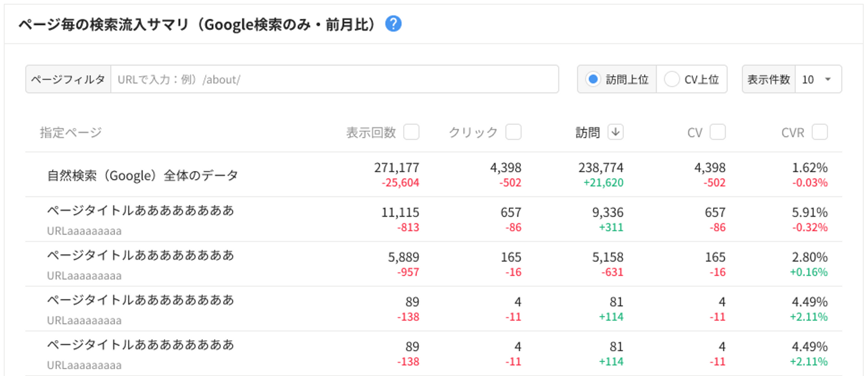
Task: Select the 訪問上位 radio button
Action: coord(593,79)
